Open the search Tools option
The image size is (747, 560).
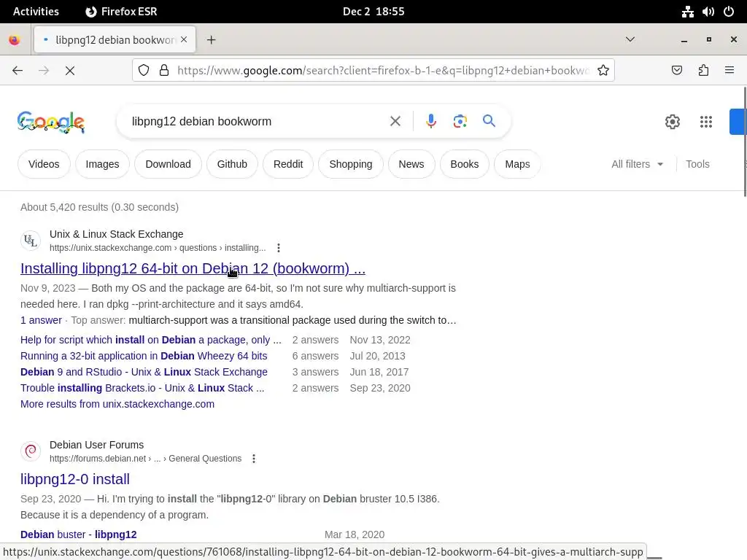[697, 164]
